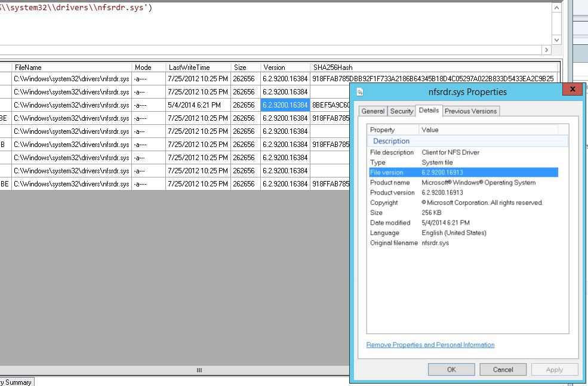Select the Original filename row

(x=464, y=243)
